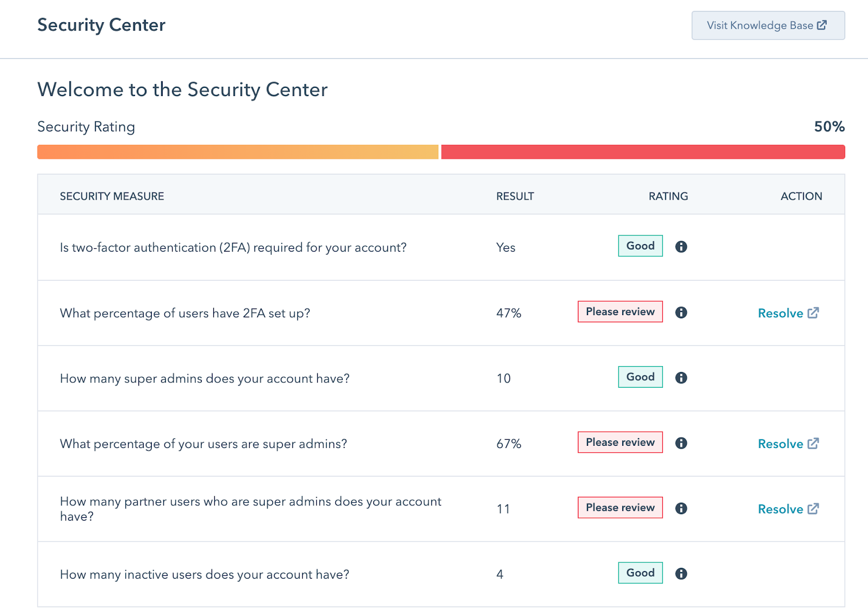
Task: Click the Good badge for inactive users
Action: [x=640, y=573]
